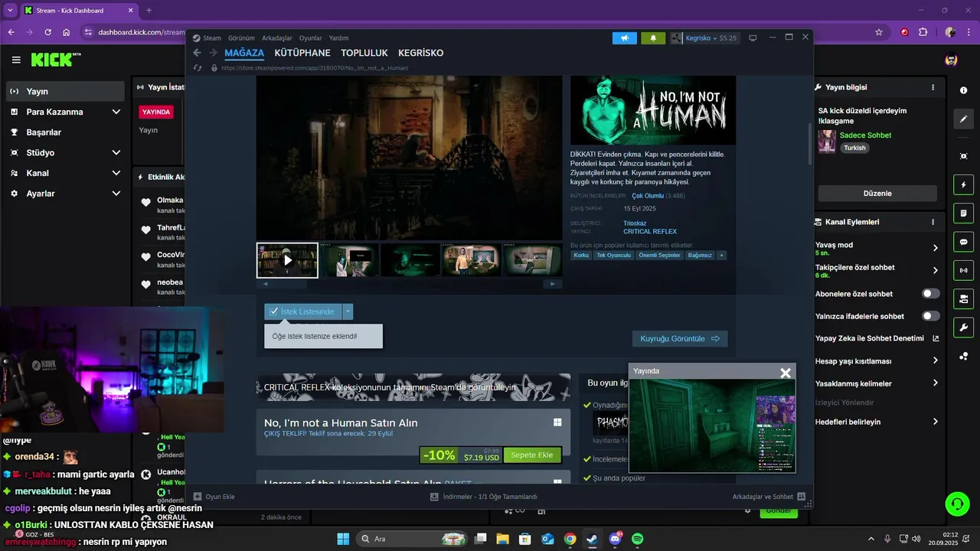Image resolution: width=980 pixels, height=551 pixels.
Task: Open Discord from the taskbar
Action: coord(615,539)
